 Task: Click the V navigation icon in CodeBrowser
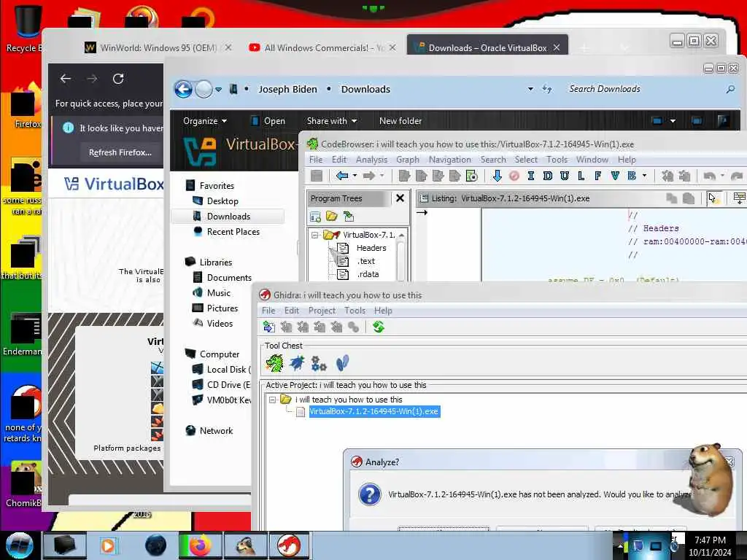coord(614,176)
